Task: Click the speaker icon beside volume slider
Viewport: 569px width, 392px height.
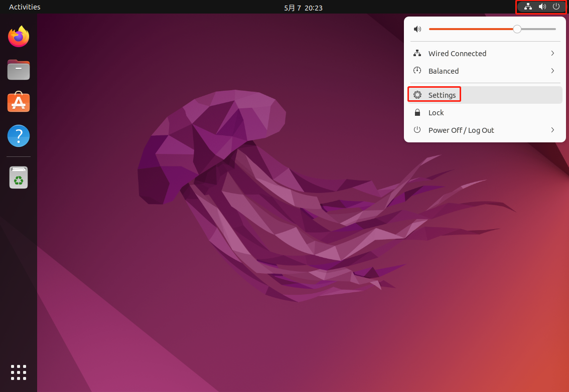Action: tap(417, 29)
